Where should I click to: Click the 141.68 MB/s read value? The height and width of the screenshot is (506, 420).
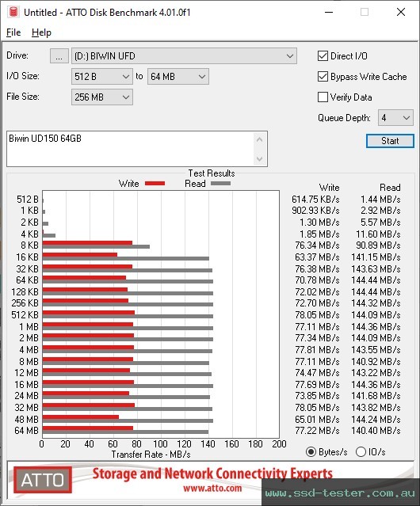[376, 396]
